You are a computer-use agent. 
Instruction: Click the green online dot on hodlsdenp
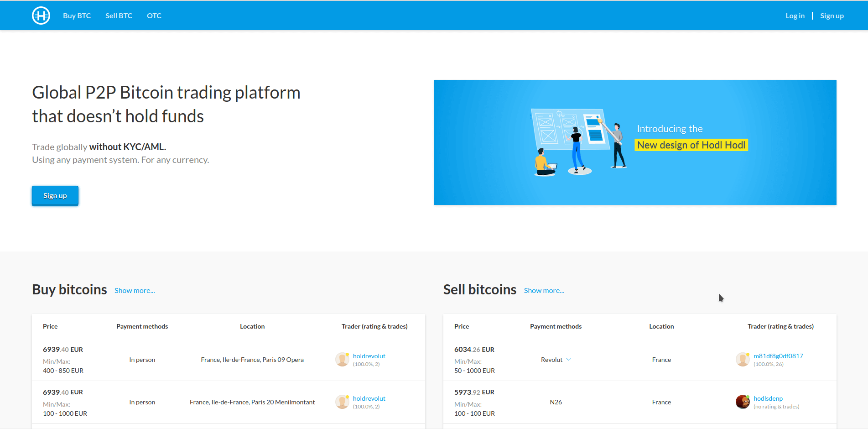point(748,397)
